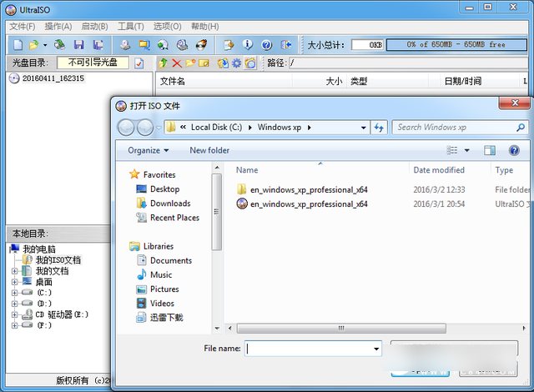Click the Convert image icon
Screen dimensions: 534x392
tap(164, 44)
